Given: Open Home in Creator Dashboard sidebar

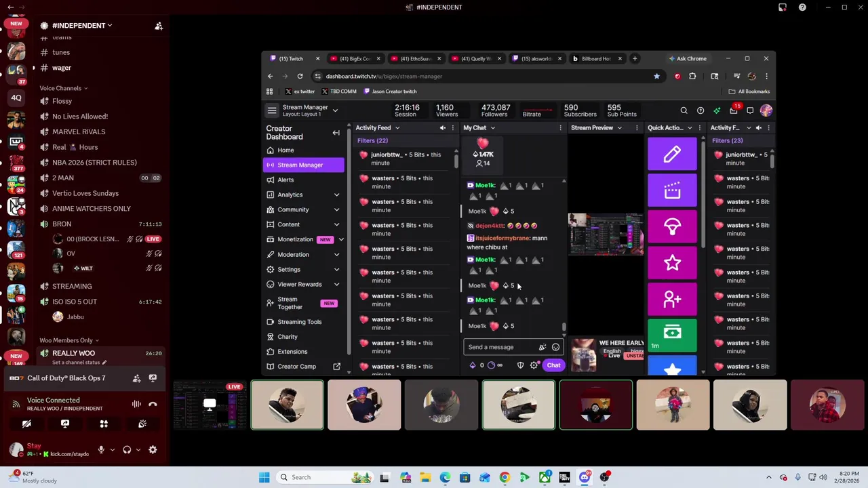Looking at the screenshot, I should pyautogui.click(x=304, y=150).
